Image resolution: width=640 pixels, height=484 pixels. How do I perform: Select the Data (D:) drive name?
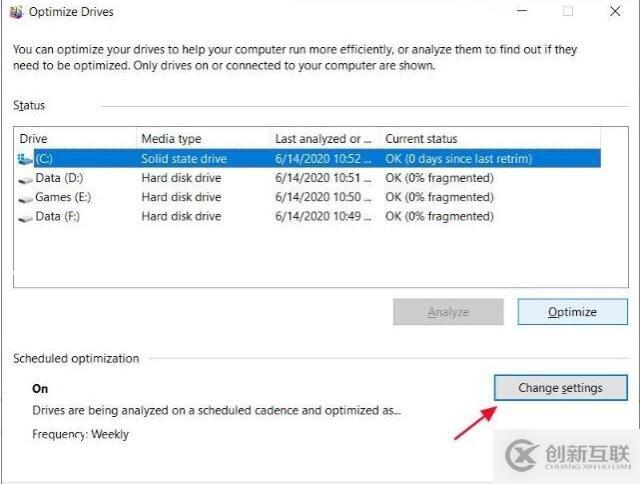coord(59,178)
